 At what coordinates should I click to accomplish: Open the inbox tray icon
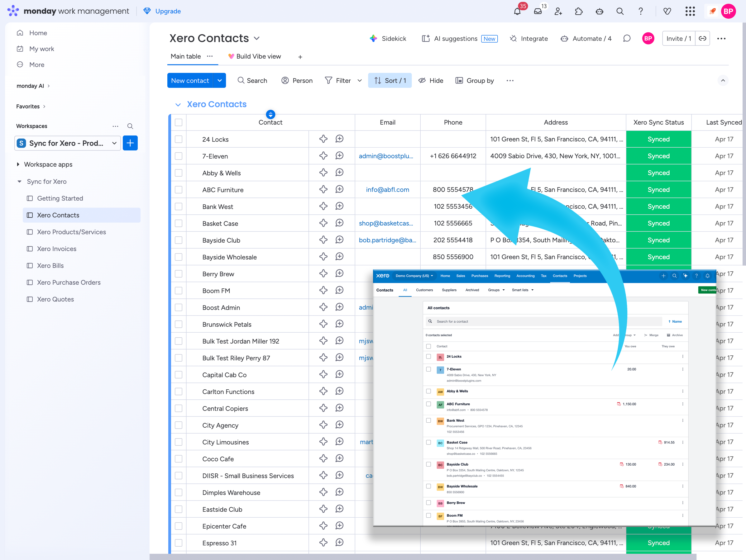(538, 12)
